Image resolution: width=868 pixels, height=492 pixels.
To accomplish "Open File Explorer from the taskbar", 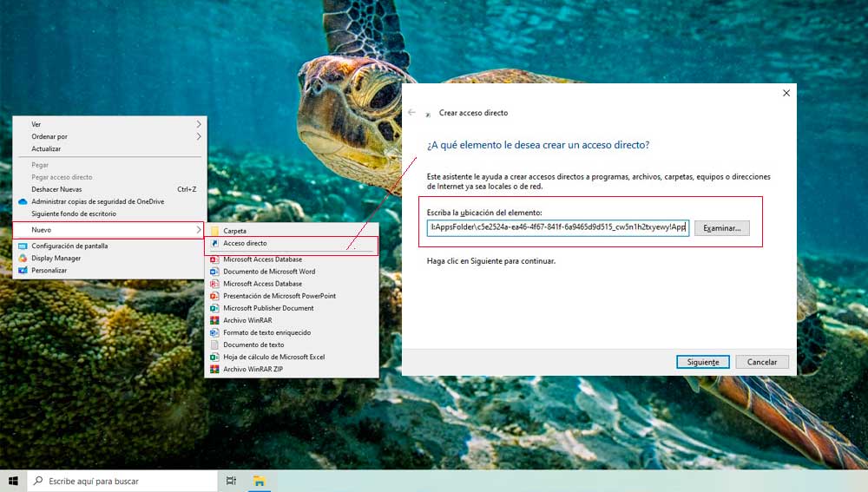I will (259, 481).
